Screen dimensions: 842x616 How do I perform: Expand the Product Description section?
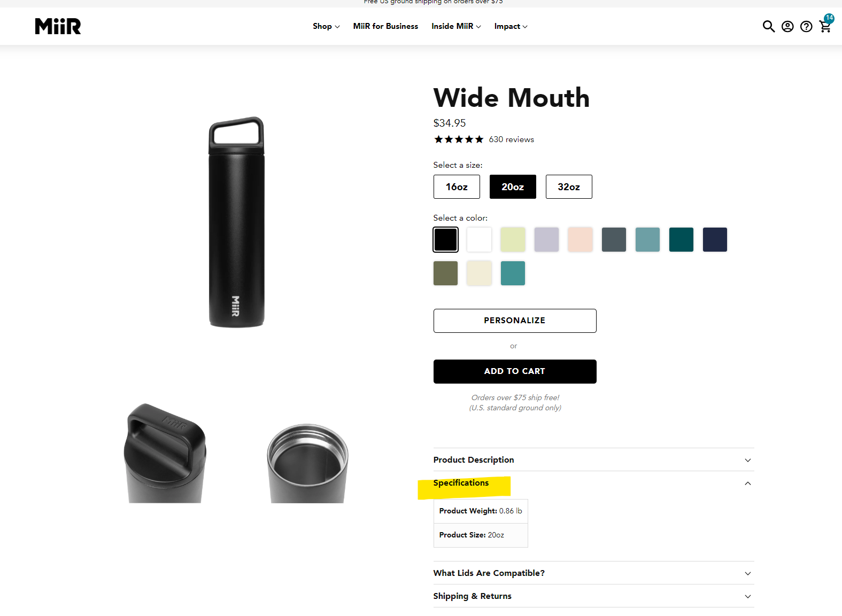(593, 460)
